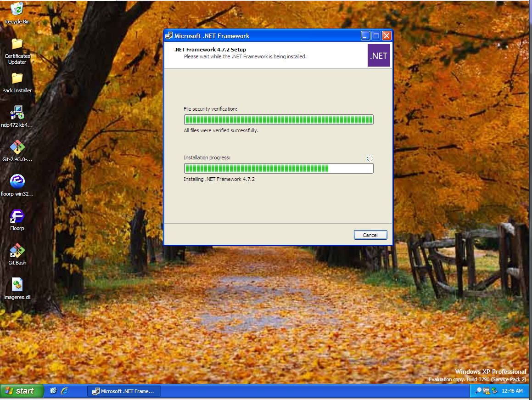Click the Installation progress bar
Screen dimensions: 532x400
pyautogui.click(x=279, y=169)
